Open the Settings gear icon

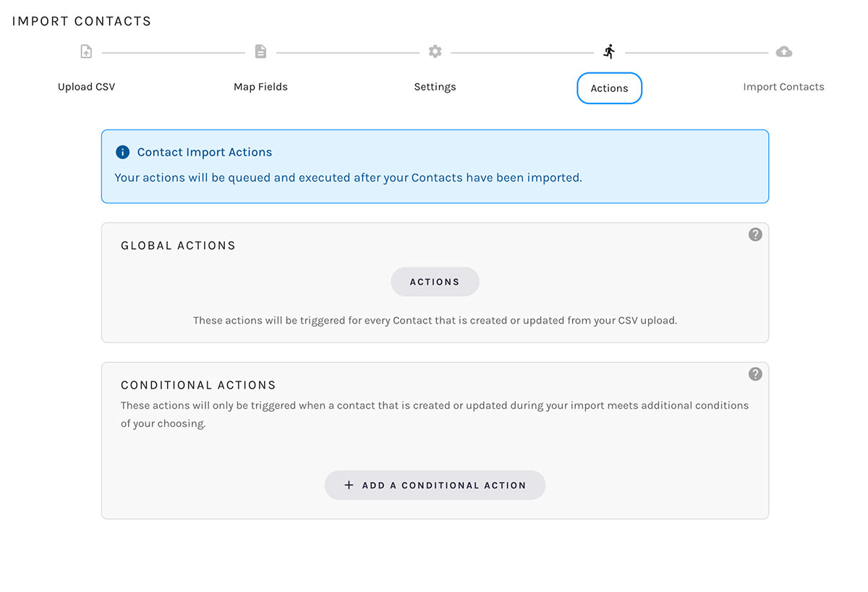(435, 51)
